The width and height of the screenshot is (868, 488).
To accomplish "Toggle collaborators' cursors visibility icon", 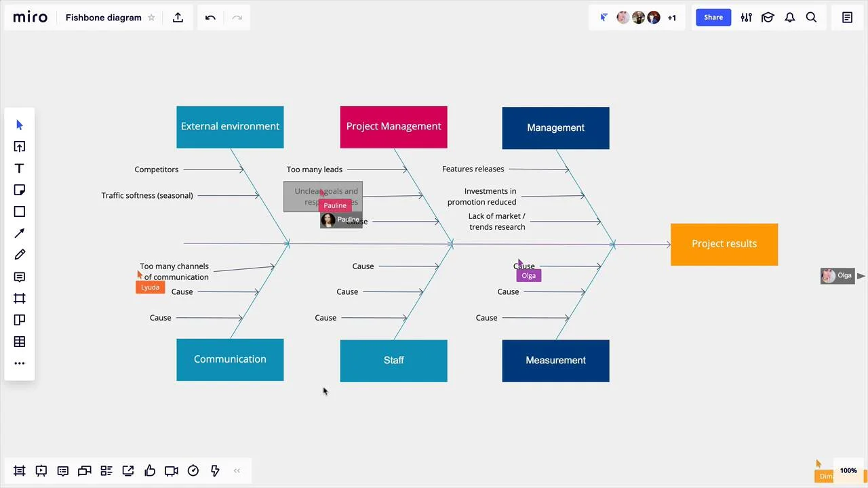I will tap(604, 18).
